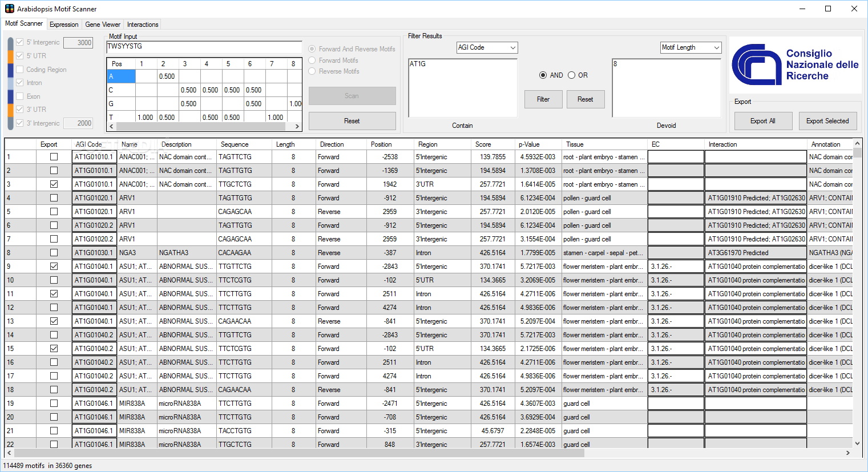Click the Filter button
This screenshot has height=472, width=868.
click(543, 99)
